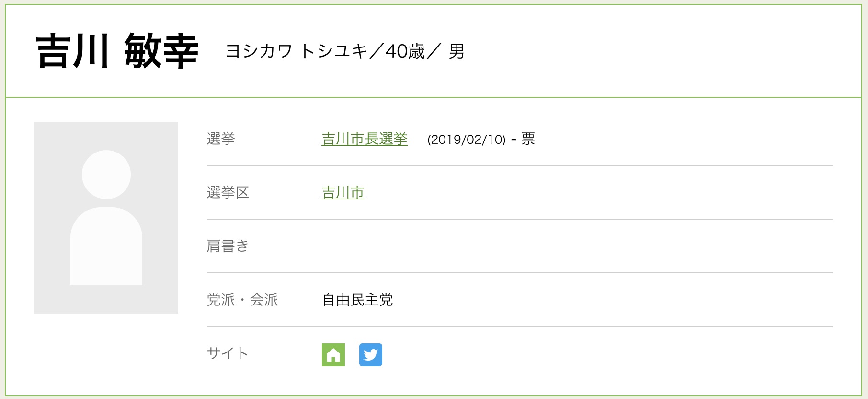This screenshot has height=399, width=868.
Task: Click the katakana reading ヨシカワ トシユキ
Action: click(296, 51)
